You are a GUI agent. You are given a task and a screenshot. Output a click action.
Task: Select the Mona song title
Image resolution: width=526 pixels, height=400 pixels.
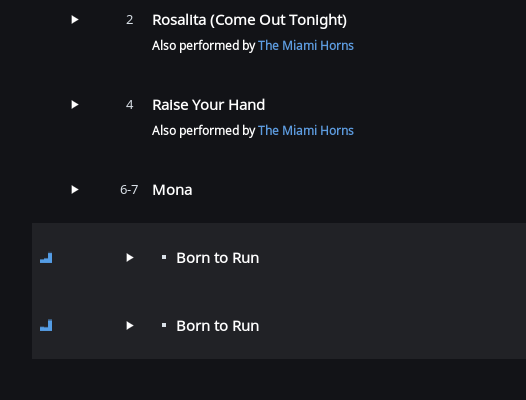click(172, 190)
